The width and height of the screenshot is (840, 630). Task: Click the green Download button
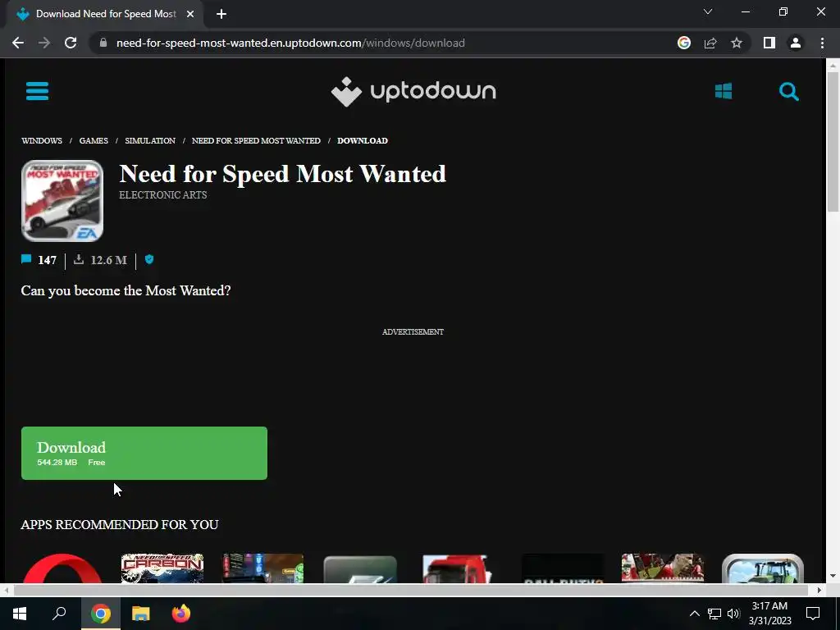[144, 453]
